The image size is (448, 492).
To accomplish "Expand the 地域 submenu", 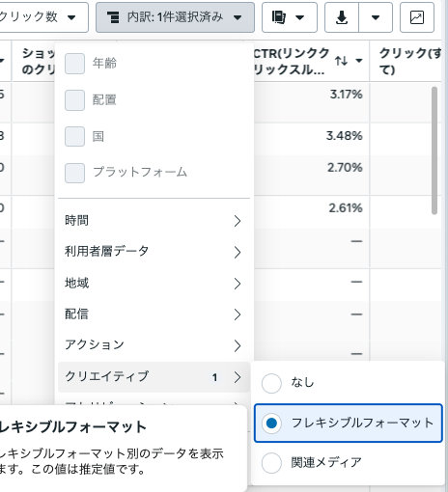I will (154, 284).
